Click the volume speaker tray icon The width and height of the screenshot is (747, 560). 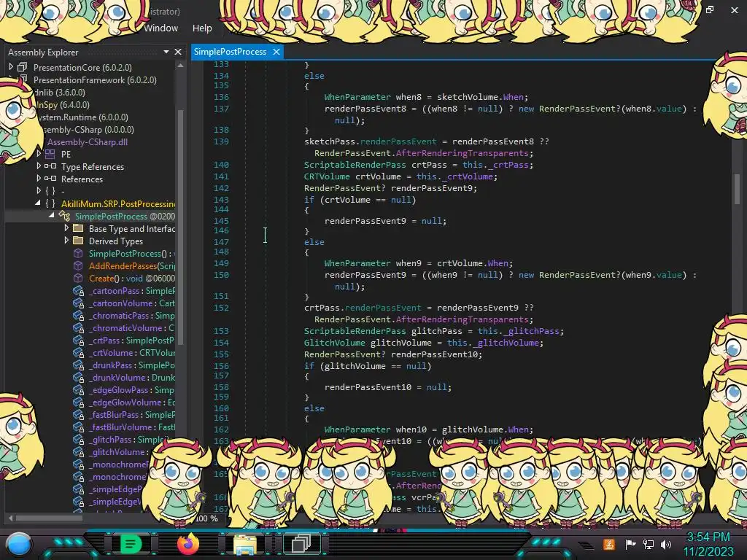(665, 544)
